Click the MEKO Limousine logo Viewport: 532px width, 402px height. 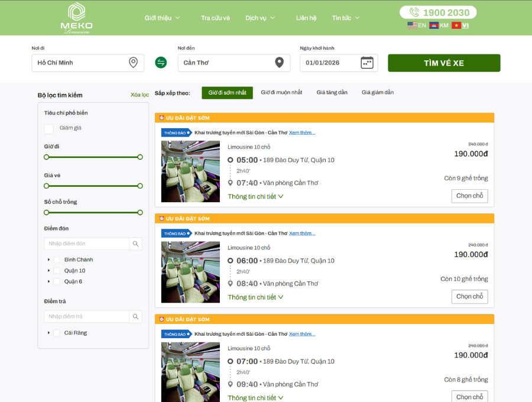(x=77, y=18)
